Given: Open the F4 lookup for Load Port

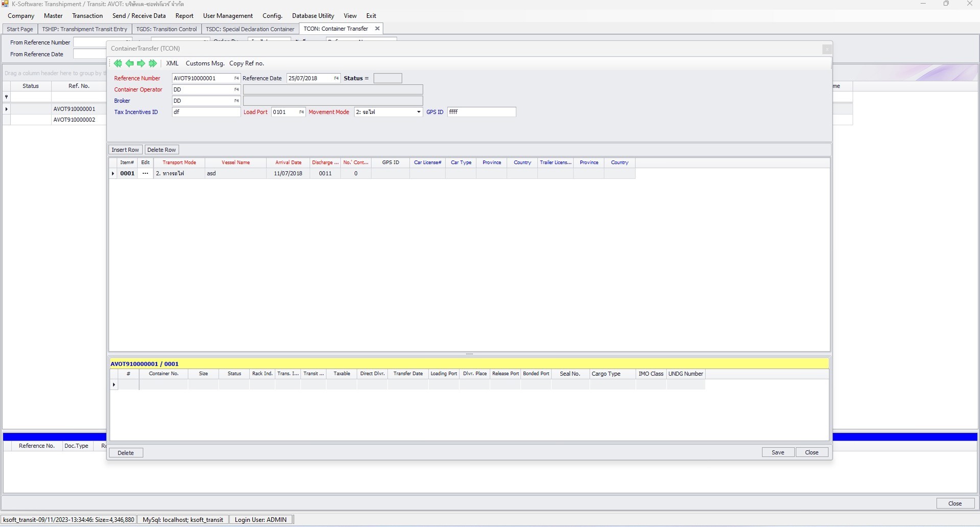Looking at the screenshot, I should [x=301, y=112].
